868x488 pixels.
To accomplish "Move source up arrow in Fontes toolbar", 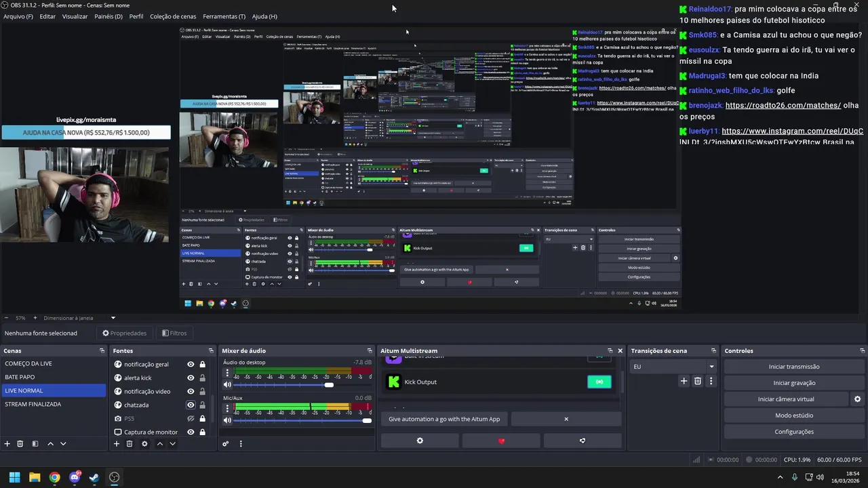I will pyautogui.click(x=159, y=444).
